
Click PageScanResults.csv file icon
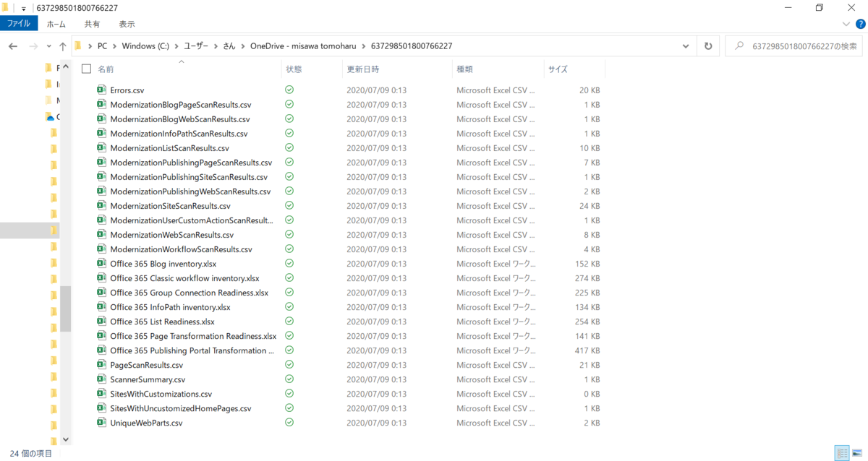point(101,365)
